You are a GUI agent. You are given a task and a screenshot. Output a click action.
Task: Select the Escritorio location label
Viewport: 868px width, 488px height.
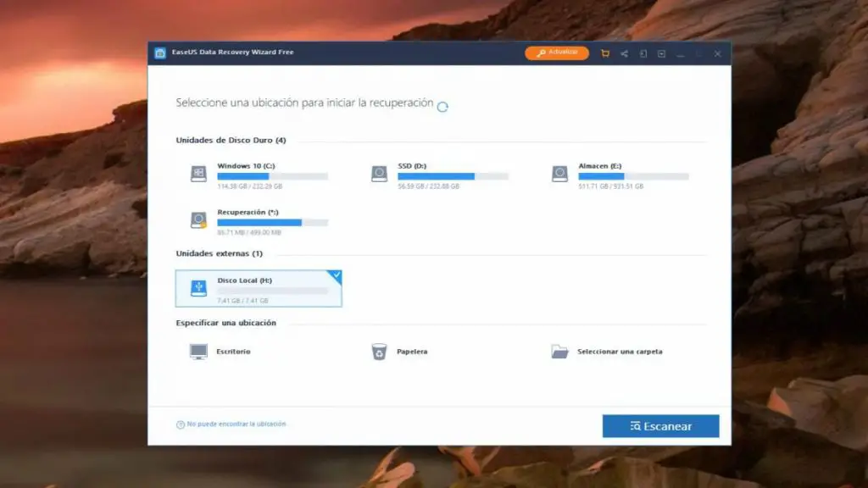tap(233, 352)
